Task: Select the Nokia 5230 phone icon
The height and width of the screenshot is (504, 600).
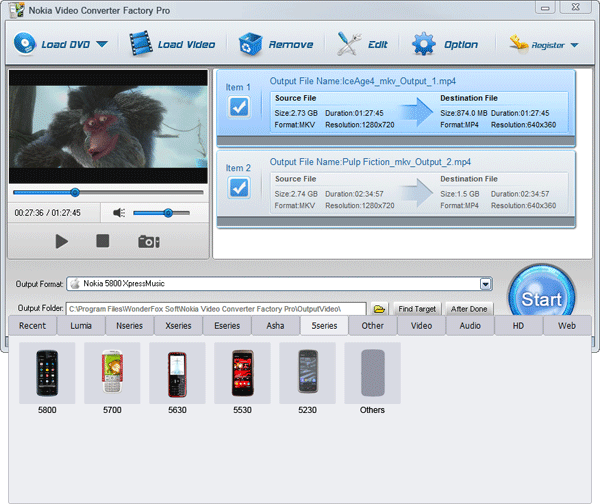Action: 307,373
